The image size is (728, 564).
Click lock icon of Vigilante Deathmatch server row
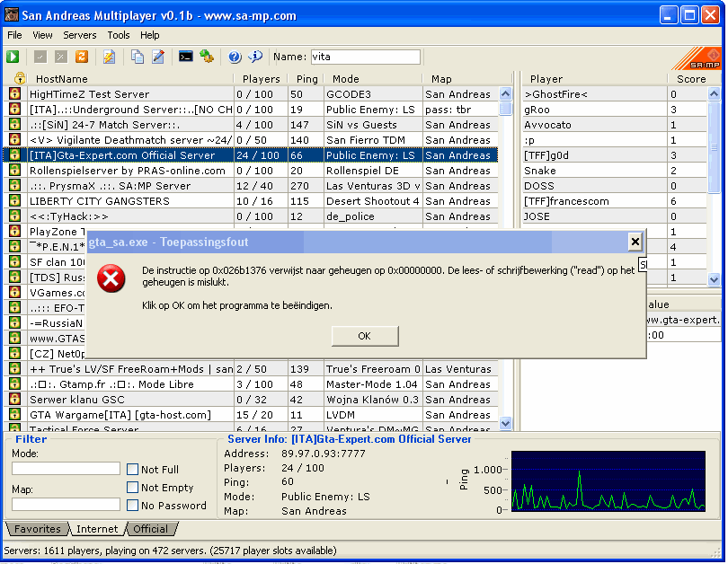point(15,139)
